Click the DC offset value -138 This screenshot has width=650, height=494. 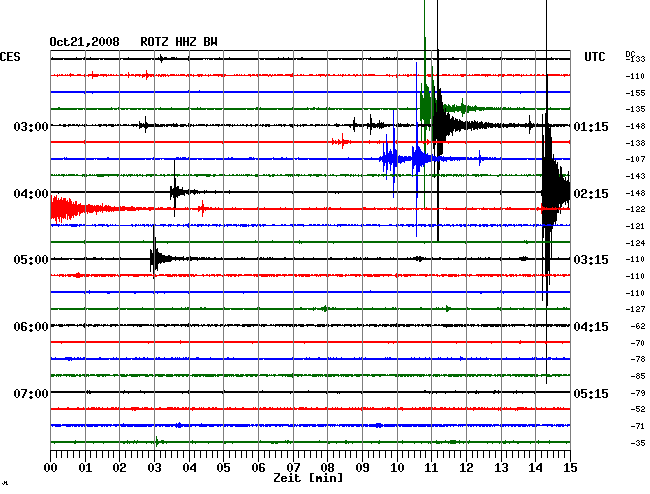pos(635,143)
